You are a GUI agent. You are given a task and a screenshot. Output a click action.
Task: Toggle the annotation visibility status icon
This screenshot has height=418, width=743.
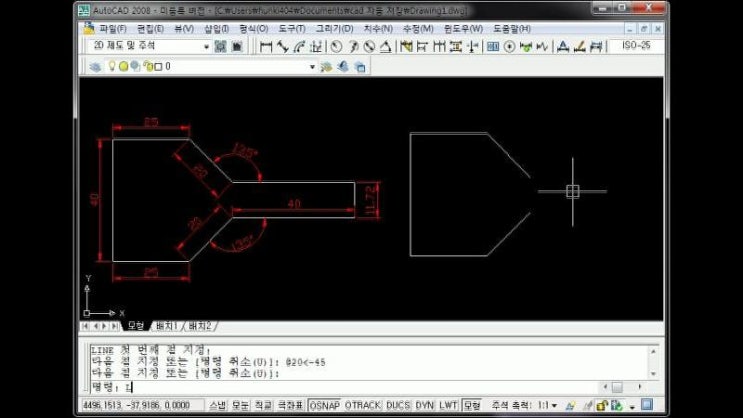(571, 405)
